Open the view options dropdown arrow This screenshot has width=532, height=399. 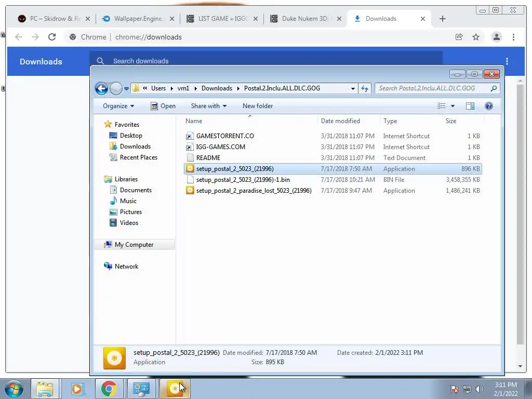click(453, 106)
